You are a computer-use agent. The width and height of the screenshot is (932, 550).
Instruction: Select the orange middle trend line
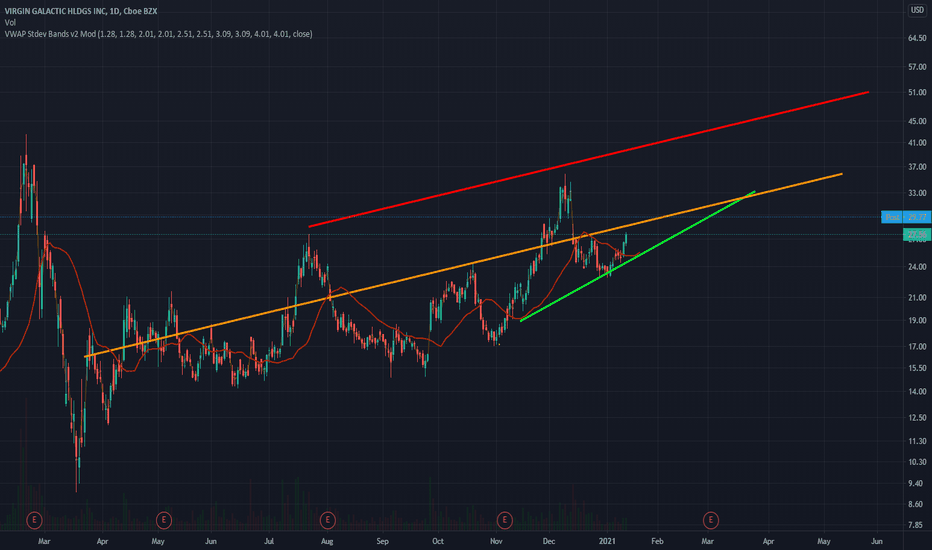pos(464,265)
